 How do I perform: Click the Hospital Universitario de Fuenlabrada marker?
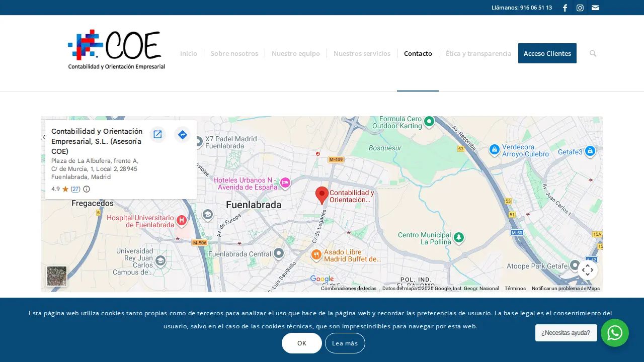(182, 220)
